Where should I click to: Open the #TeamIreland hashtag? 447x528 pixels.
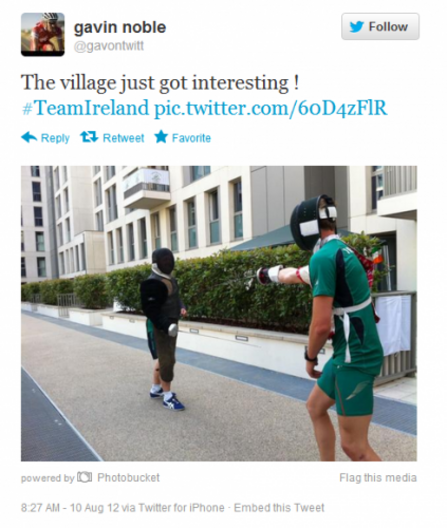tap(85, 108)
